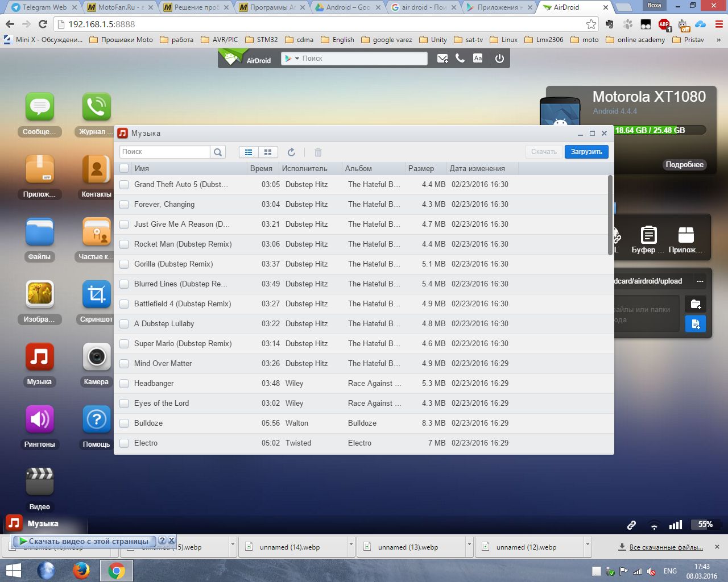This screenshot has width=728, height=582.
Task: Show more bookmarks with the chevron
Action: (718, 40)
